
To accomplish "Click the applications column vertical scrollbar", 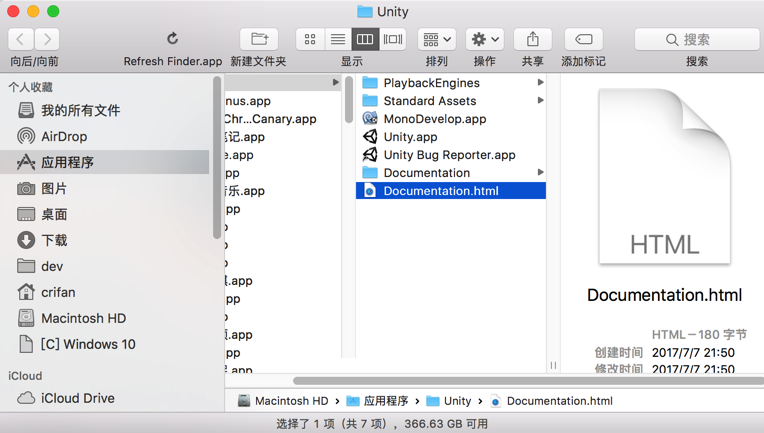I will [349, 100].
